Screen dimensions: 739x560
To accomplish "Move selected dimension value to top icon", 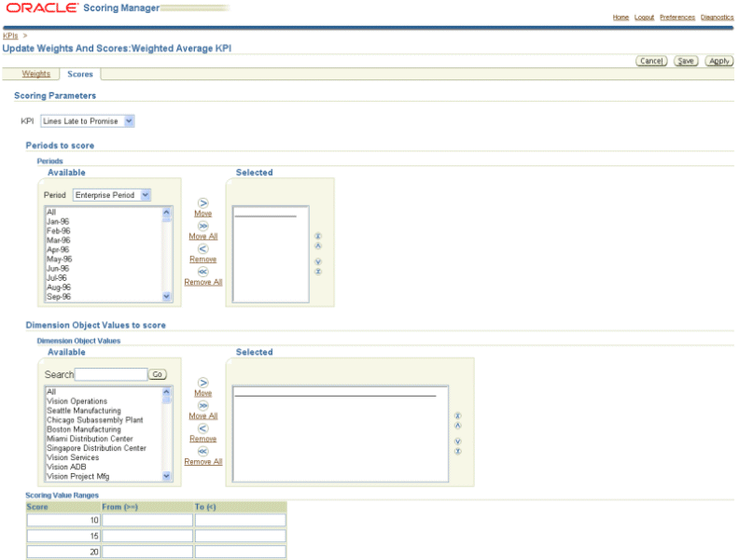I will pos(457,415).
